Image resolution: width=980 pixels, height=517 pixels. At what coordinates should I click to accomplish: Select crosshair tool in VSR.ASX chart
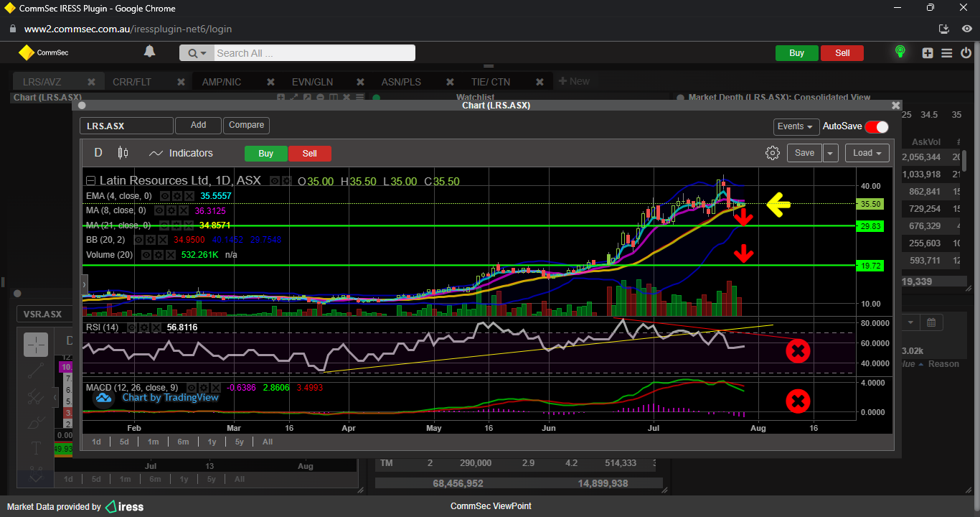click(36, 345)
